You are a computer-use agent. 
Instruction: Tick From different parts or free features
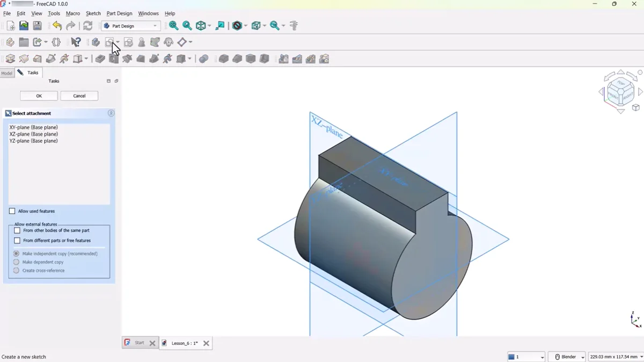[x=17, y=241]
